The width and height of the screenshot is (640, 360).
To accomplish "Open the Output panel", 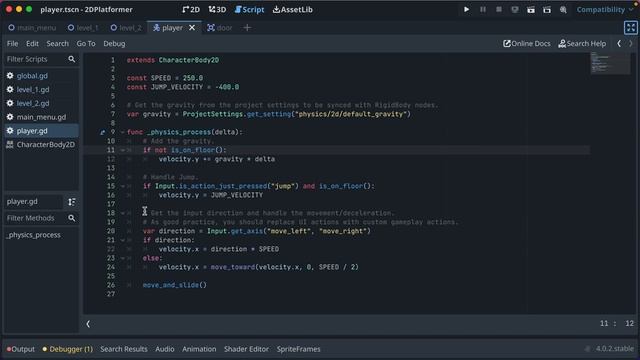I will 21,349.
